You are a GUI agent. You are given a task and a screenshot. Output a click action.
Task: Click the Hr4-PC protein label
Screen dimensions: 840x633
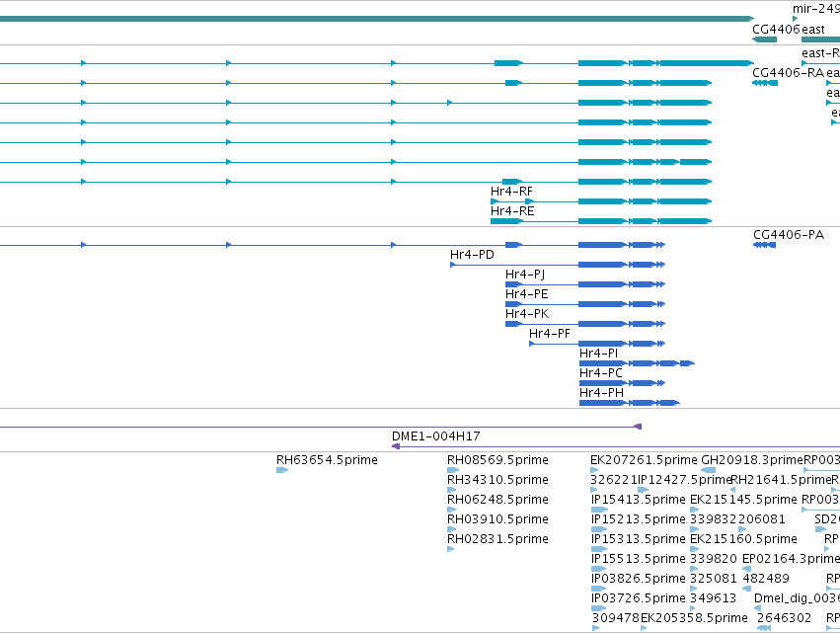pyautogui.click(x=601, y=373)
